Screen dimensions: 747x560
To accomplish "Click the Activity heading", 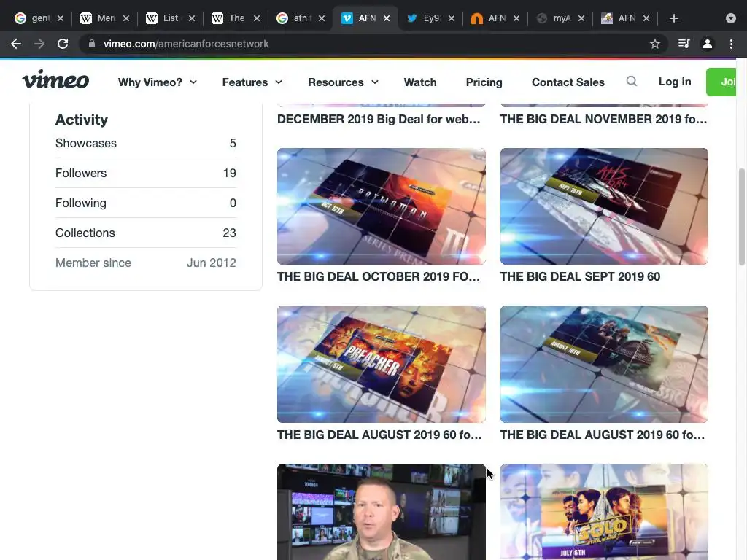I will tap(82, 120).
